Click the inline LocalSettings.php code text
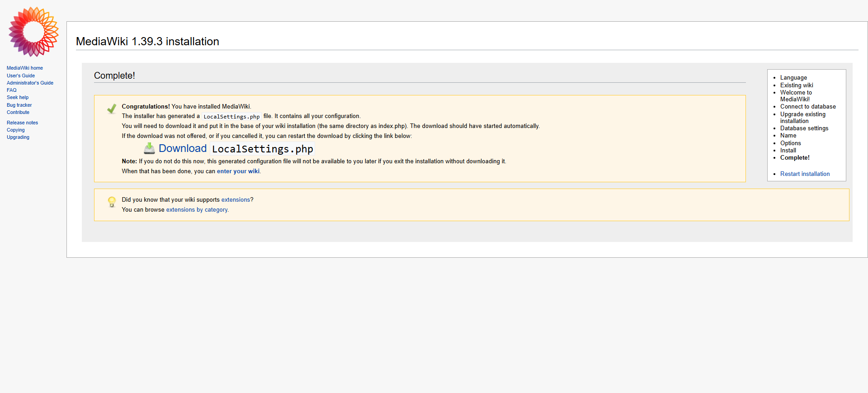Screen dimensions: 868x393 [231, 117]
